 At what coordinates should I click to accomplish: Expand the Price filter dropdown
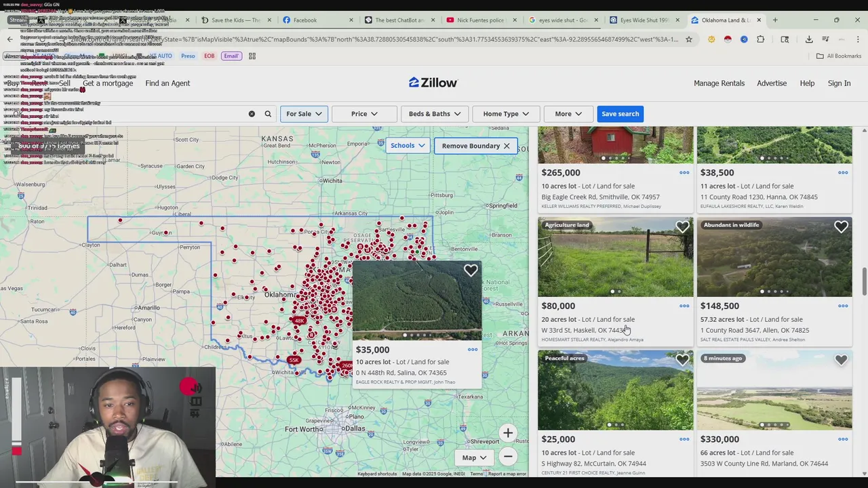(x=364, y=114)
